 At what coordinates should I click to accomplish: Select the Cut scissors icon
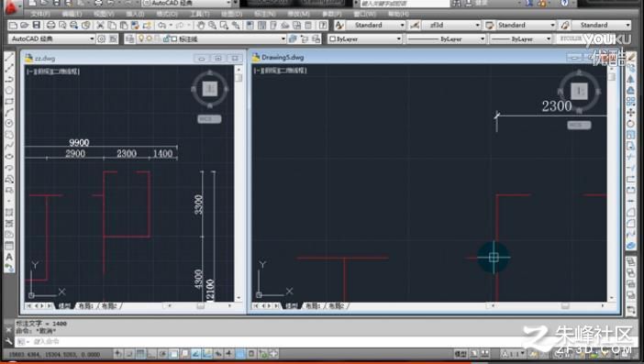click(100, 26)
